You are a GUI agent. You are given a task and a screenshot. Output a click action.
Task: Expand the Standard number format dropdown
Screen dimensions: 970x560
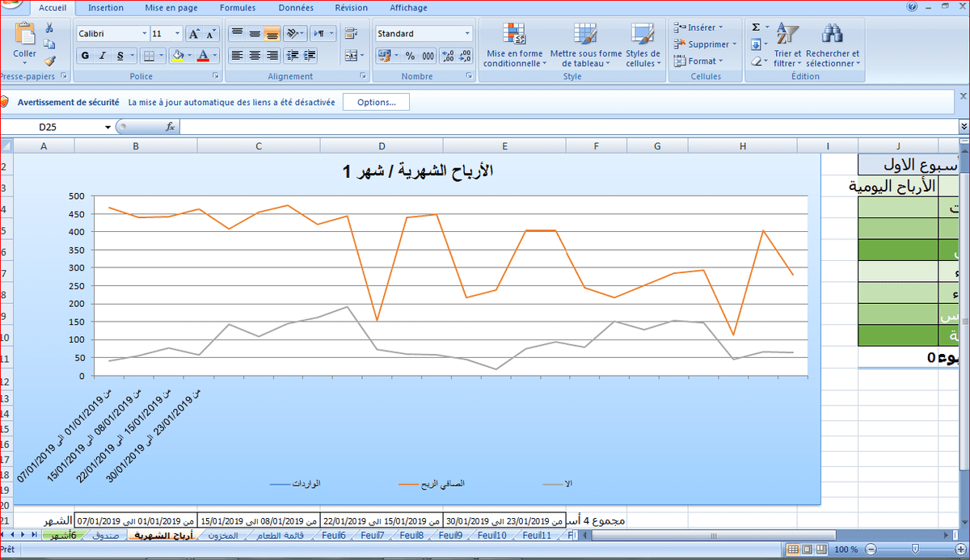tap(467, 34)
